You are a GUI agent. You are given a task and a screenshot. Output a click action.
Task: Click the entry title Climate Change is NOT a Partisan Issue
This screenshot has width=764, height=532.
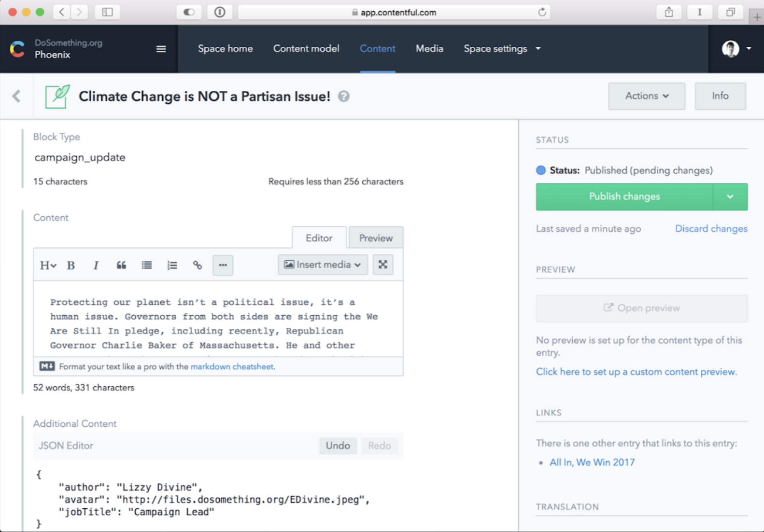tap(204, 97)
